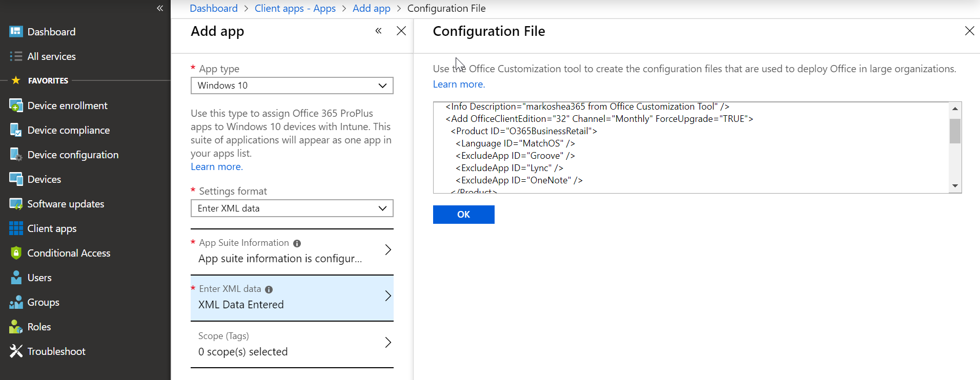The width and height of the screenshot is (980, 380).
Task: Open Device enrollment via its icon
Action: pos(16,105)
